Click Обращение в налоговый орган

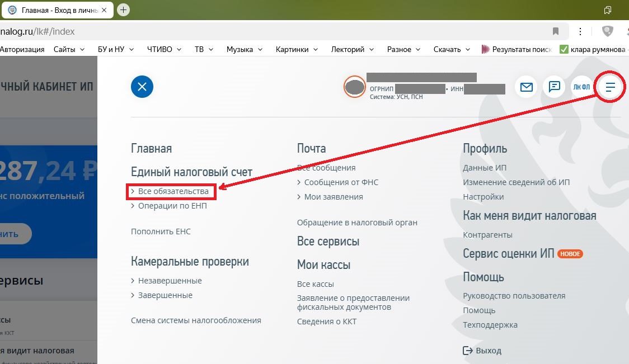click(357, 223)
